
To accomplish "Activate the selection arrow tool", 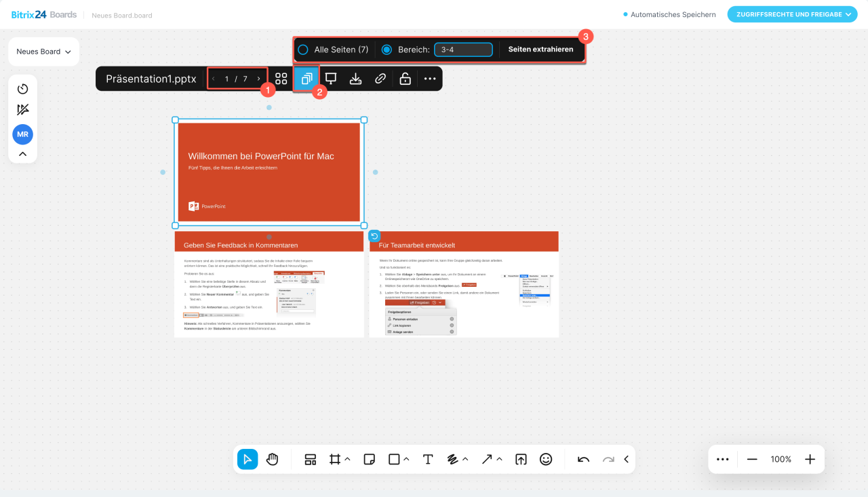I will click(248, 459).
